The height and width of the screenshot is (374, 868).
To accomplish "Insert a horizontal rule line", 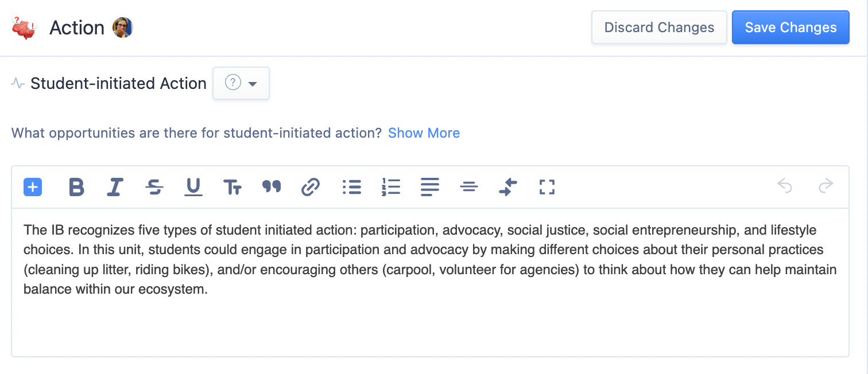I will click(469, 187).
